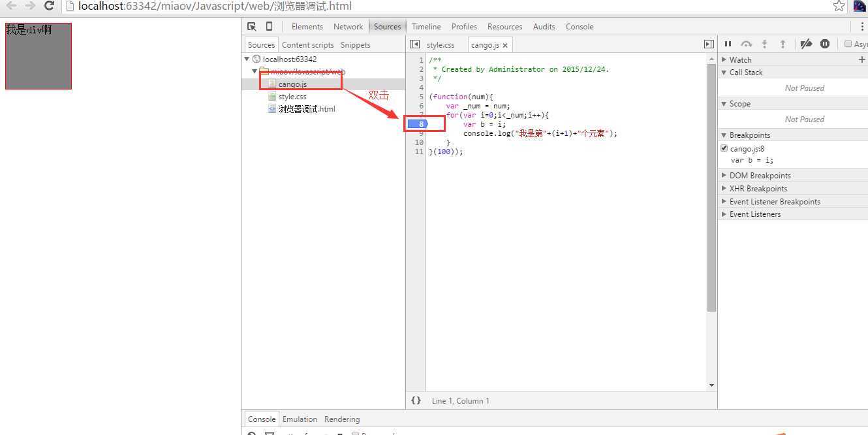This screenshot has height=435, width=868.
Task: Expand the Event Listener Breakpoints section
Action: click(x=724, y=202)
